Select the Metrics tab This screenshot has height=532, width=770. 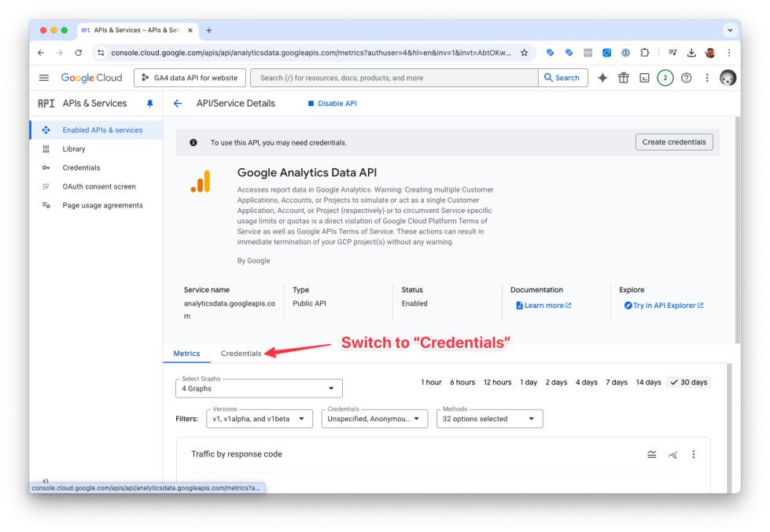[x=186, y=354]
